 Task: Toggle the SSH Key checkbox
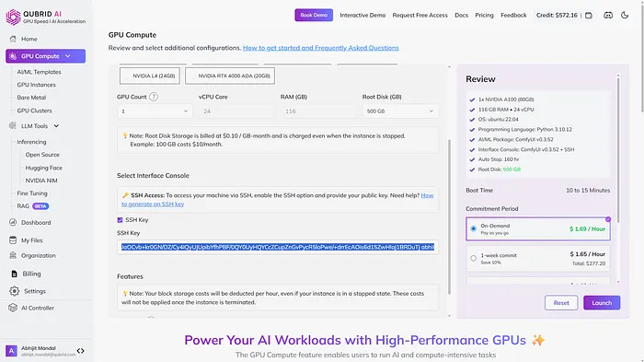120,220
